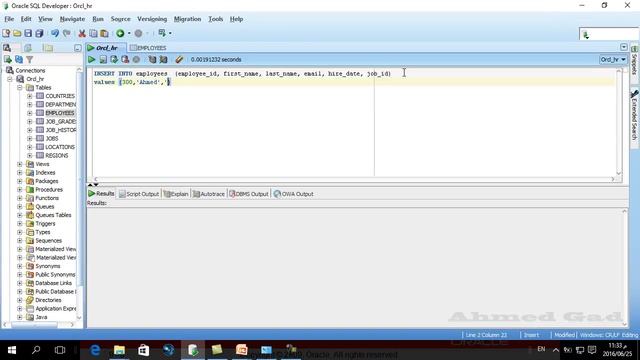Collapse the Ord_hr connection node
This screenshot has width=640, height=360.
[x=10, y=79]
